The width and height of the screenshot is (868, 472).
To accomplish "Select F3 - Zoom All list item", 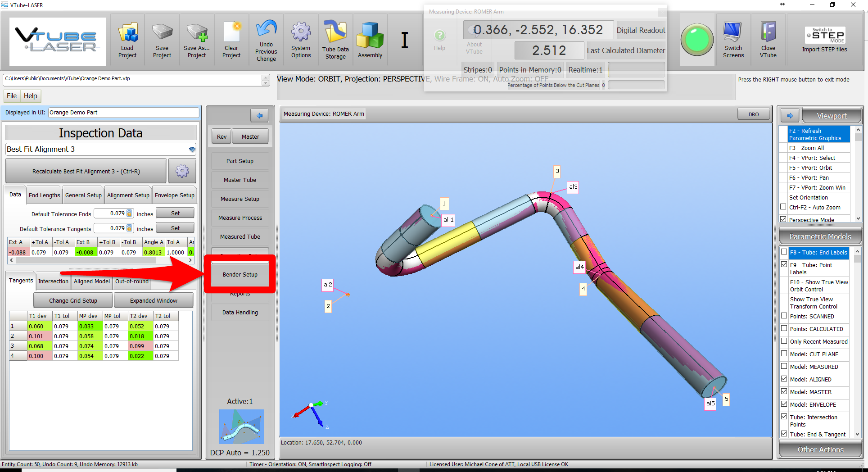I will point(818,148).
